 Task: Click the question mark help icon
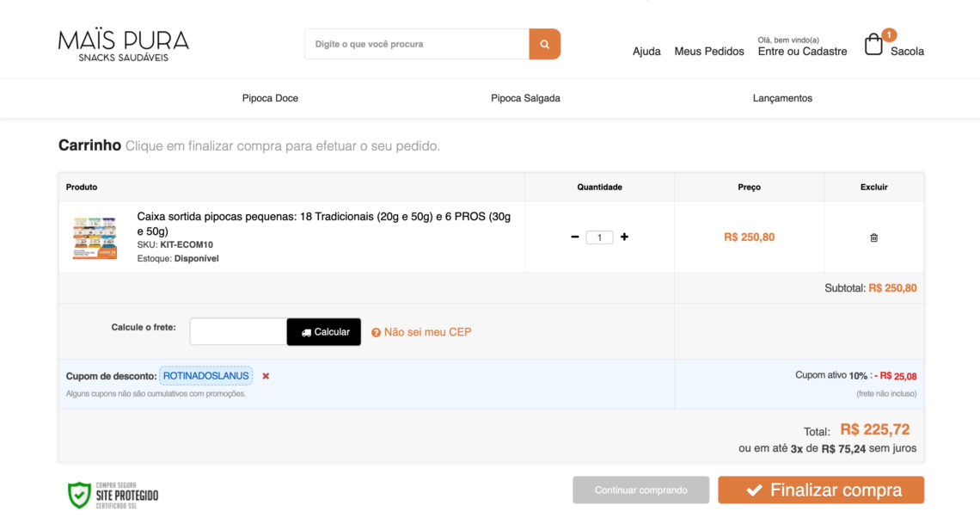pyautogui.click(x=376, y=333)
